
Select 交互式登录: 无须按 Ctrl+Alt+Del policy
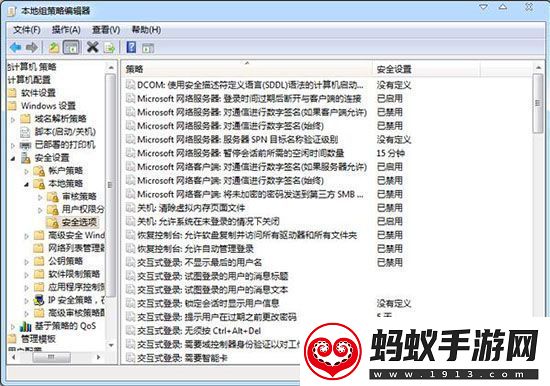(194, 331)
